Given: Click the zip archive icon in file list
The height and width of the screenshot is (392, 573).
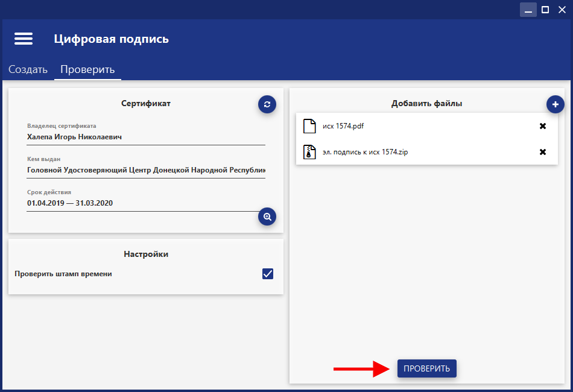Looking at the screenshot, I should click(x=309, y=152).
